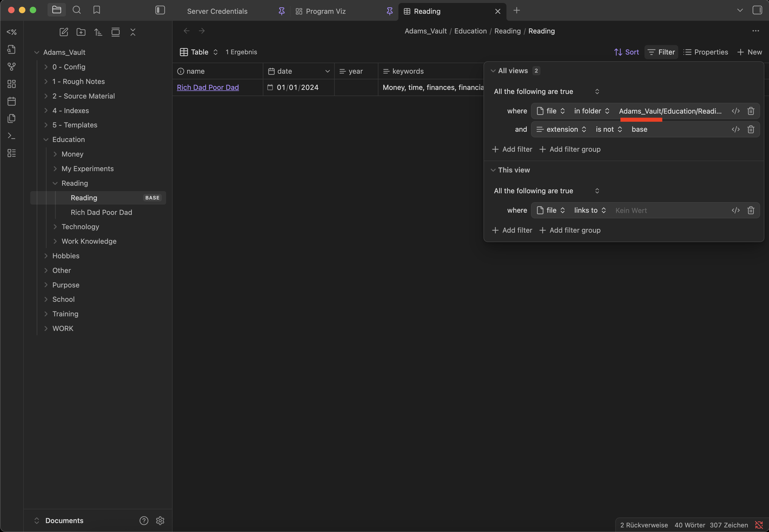This screenshot has height=532, width=769.
Task: Switch to the Program Viz tab
Action: coord(325,11)
